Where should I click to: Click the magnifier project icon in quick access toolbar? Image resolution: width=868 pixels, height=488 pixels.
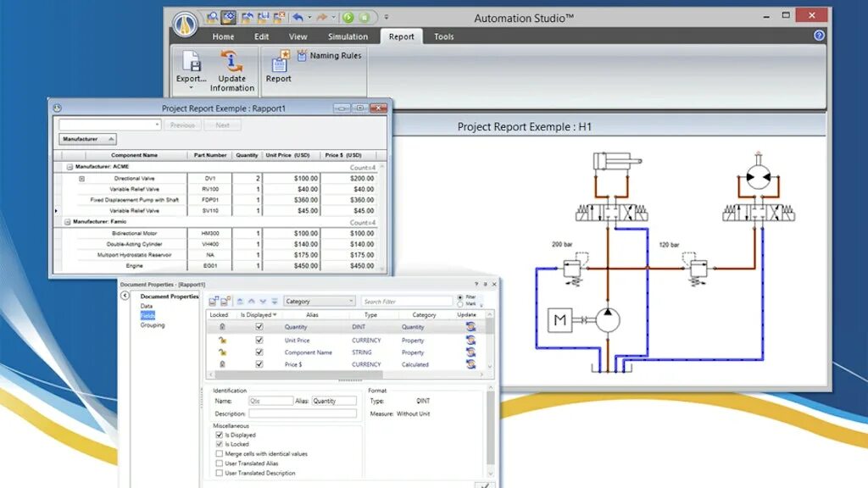213,17
